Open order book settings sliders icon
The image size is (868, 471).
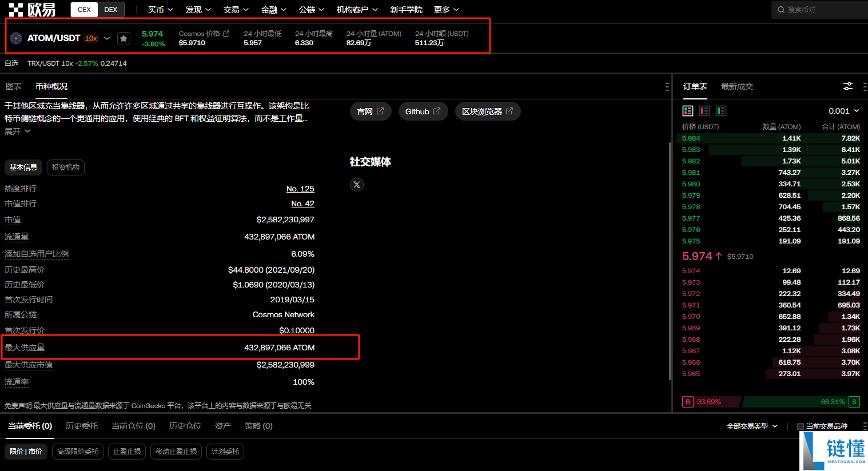point(848,86)
